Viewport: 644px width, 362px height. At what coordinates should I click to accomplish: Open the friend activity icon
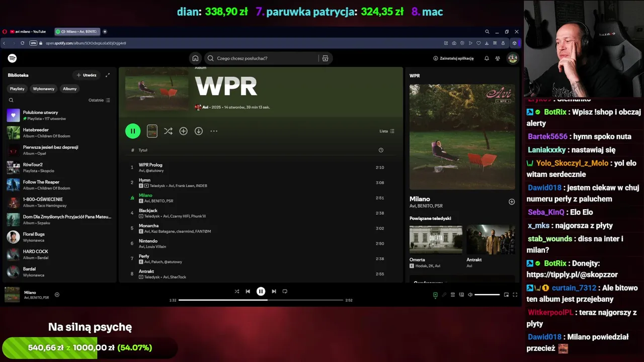tap(498, 58)
